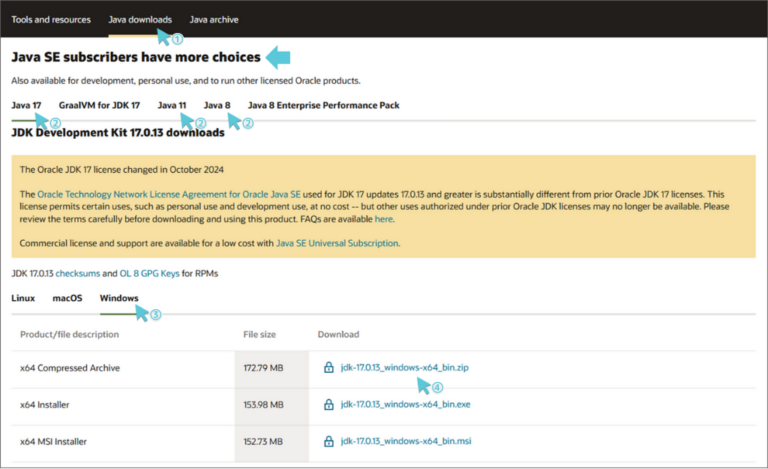Download jdk-17.0.13_windows-x64_bin.msi installer
Viewport: 768px width, 469px height.
[x=404, y=441]
